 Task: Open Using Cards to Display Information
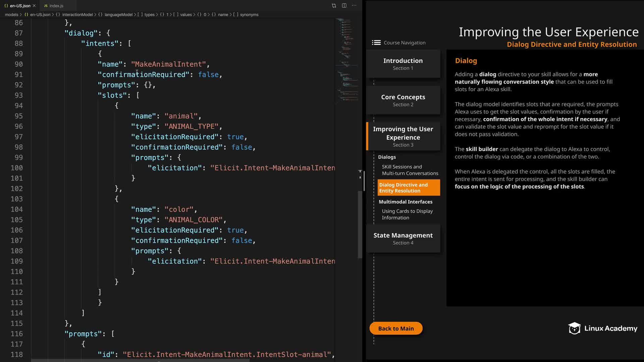point(407,214)
